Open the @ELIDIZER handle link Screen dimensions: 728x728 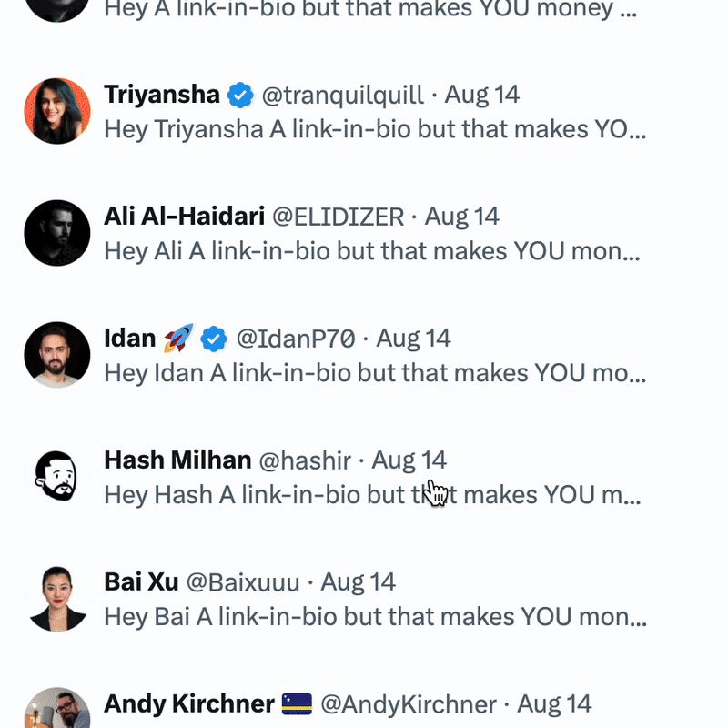point(339,217)
